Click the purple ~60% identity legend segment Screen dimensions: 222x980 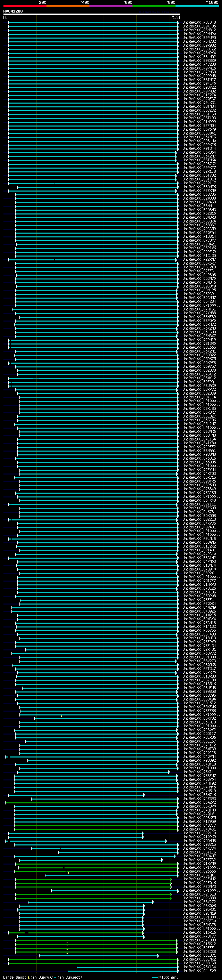[x=111, y=6]
